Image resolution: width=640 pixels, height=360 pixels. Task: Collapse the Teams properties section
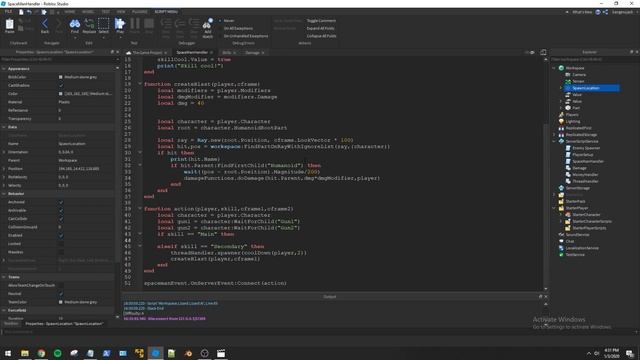pyautogui.click(x=4, y=277)
